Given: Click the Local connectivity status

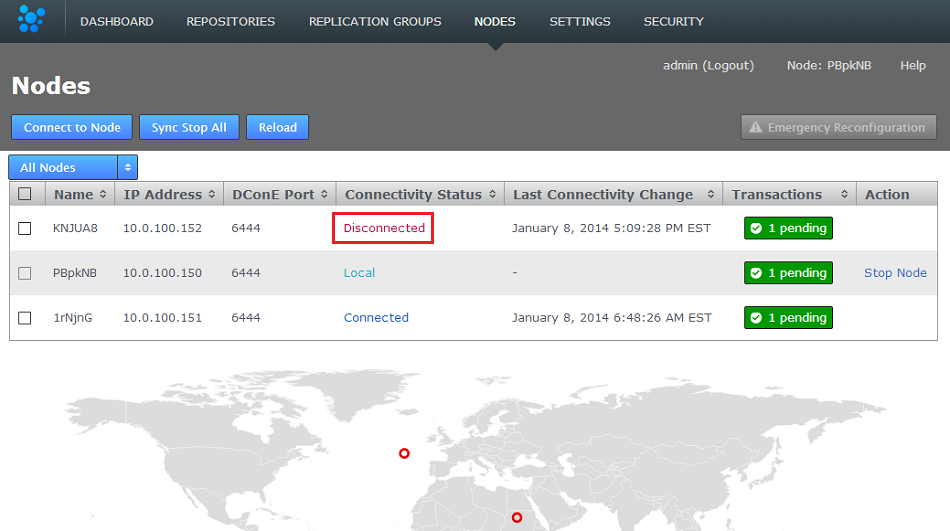Looking at the screenshot, I should click(x=359, y=273).
